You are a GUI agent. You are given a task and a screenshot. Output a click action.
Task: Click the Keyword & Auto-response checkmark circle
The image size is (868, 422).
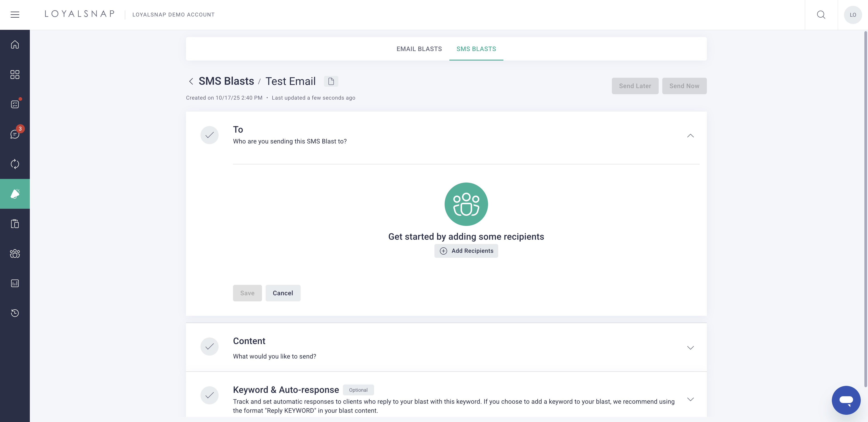coord(209,395)
